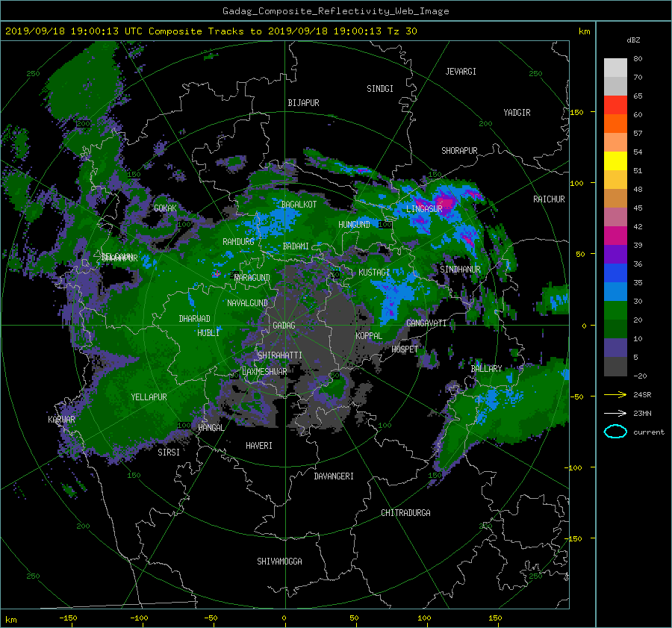Click the DAVANGERI city label
The image size is (672, 628).
[334, 476]
